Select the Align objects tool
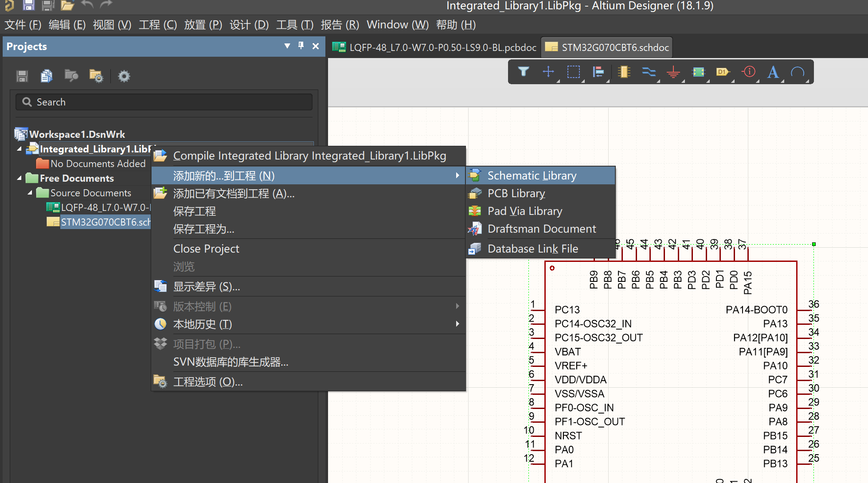This screenshot has width=868, height=483. (x=598, y=71)
